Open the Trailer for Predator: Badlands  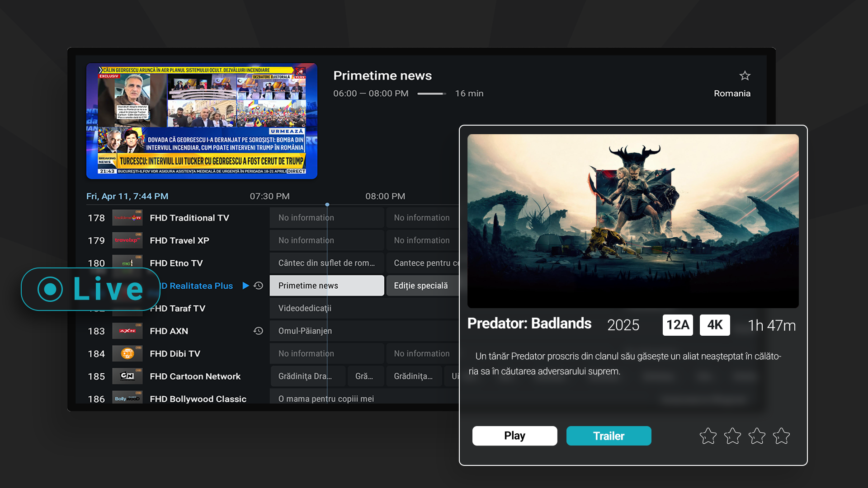coord(609,436)
